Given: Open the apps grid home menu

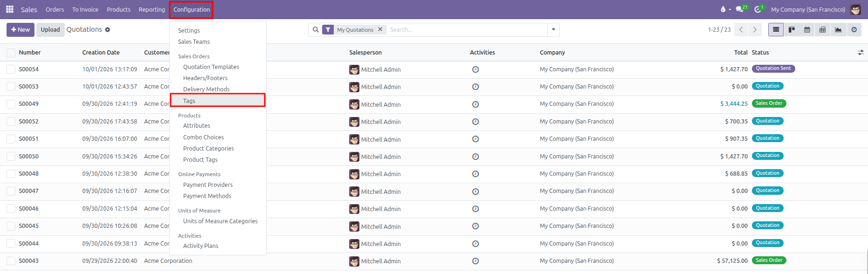Looking at the screenshot, I should [x=9, y=9].
